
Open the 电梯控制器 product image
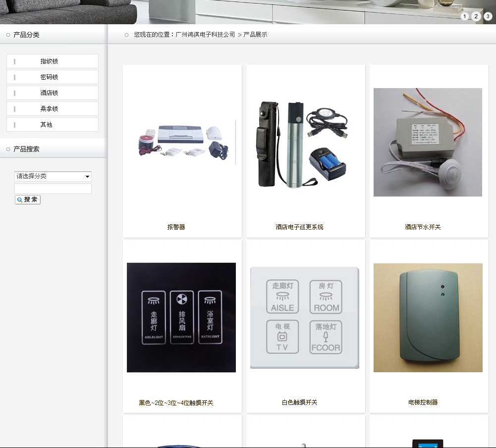tap(428, 318)
